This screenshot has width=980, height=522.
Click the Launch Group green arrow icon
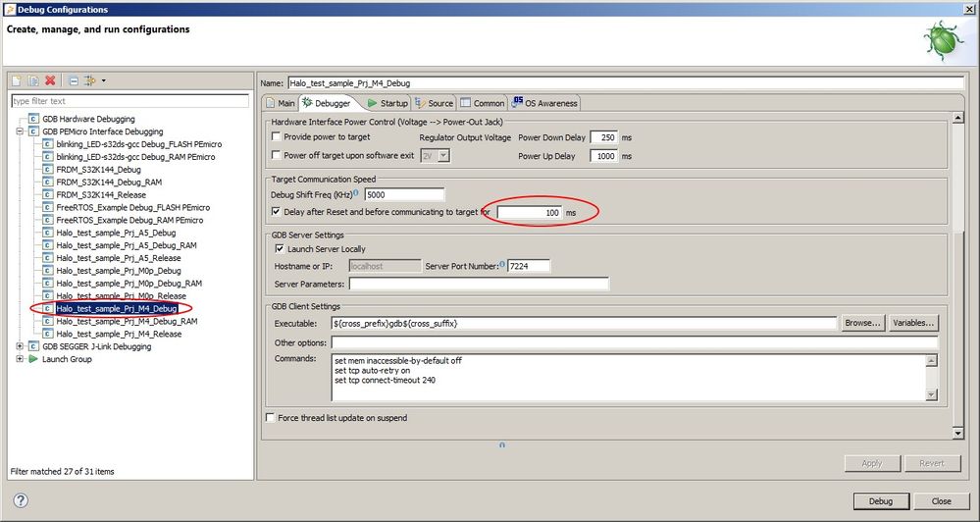[x=33, y=359]
